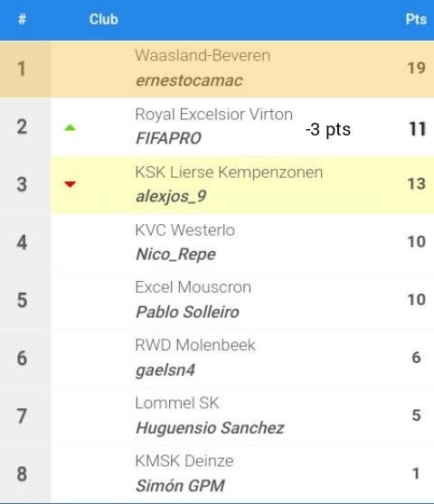Open the RWD Molenbeek club
The image size is (434, 504).
pos(195,345)
